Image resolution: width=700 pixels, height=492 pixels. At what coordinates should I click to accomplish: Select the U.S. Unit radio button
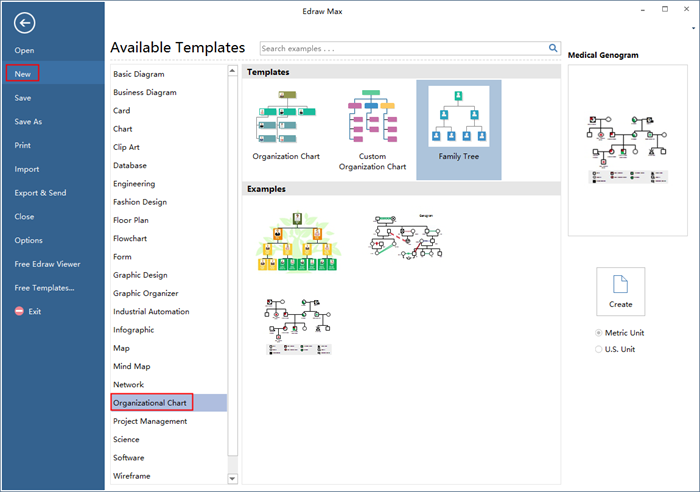point(598,349)
